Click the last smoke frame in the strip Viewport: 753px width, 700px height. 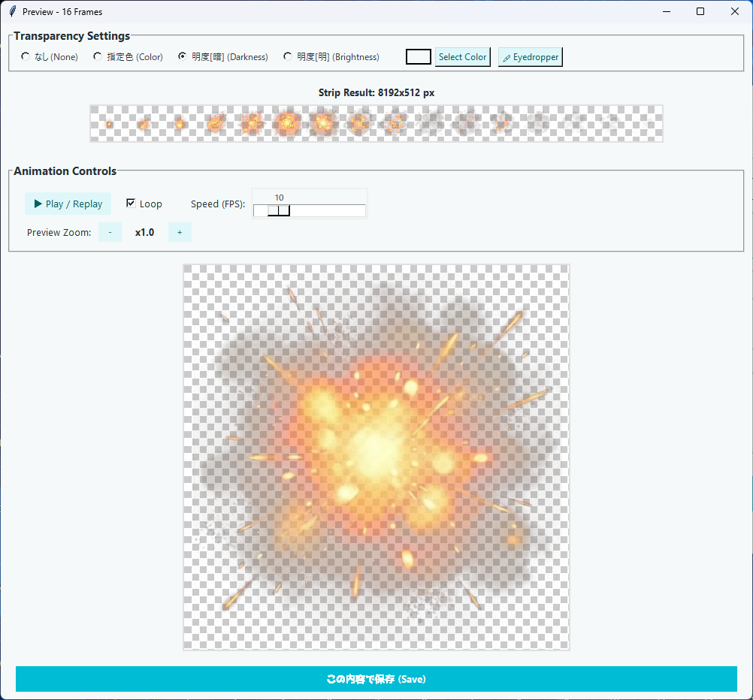[x=645, y=123]
